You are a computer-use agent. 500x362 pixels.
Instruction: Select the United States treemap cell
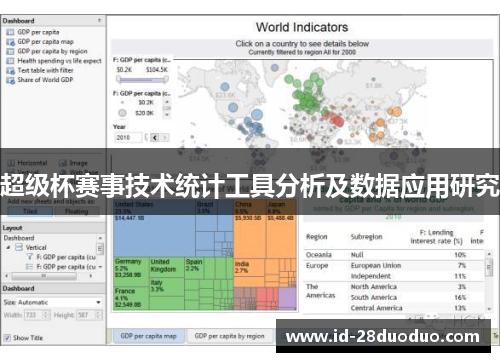coord(154,228)
